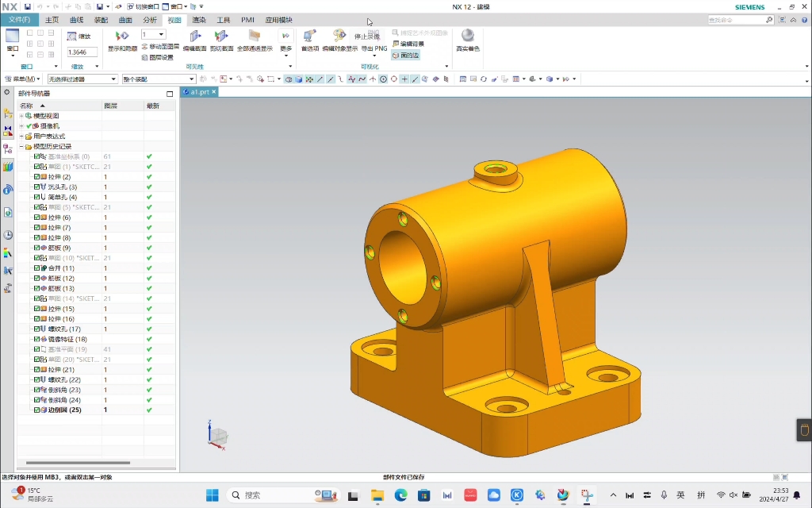Click the 真实着色 (True Shading) icon
The height and width of the screenshot is (508, 812).
(x=467, y=37)
